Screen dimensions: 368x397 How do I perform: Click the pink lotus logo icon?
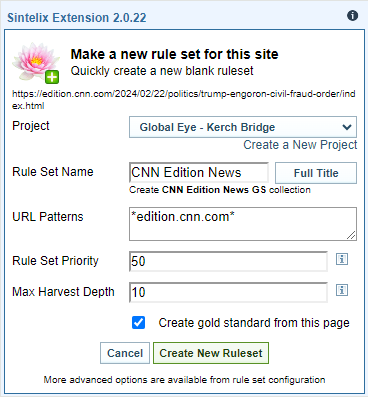pos(34,61)
